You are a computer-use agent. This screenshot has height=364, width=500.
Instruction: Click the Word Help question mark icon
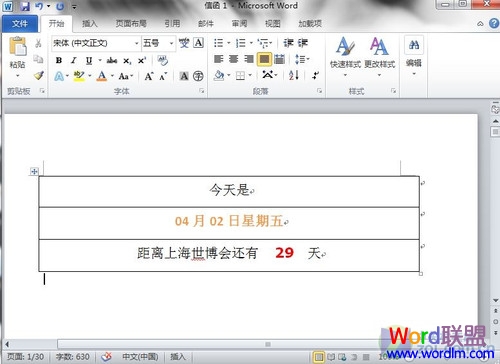click(494, 23)
